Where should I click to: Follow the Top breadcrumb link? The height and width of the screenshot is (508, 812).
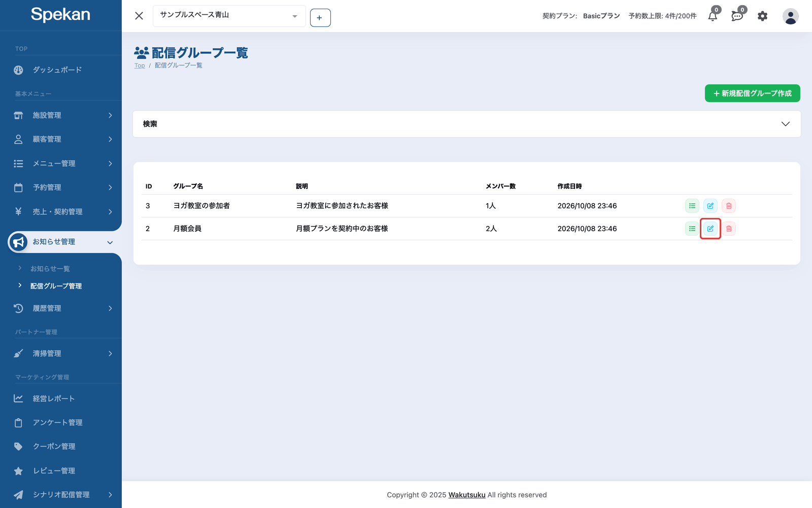click(x=140, y=66)
